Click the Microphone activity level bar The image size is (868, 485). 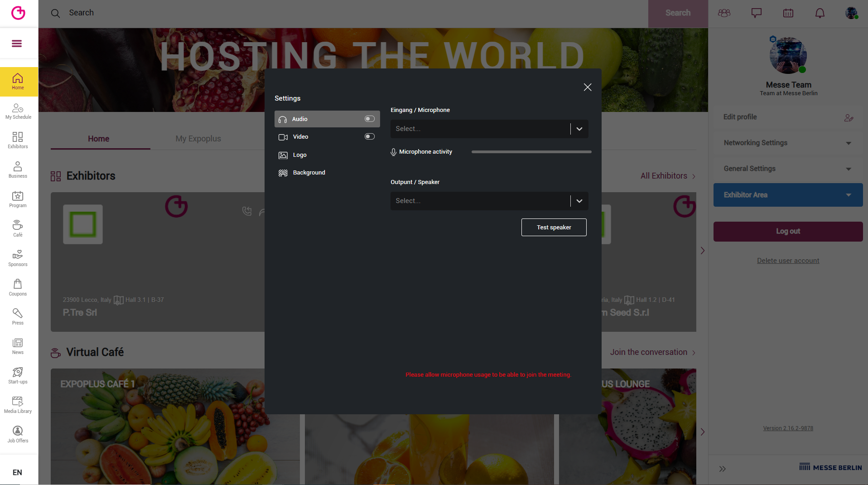531,152
